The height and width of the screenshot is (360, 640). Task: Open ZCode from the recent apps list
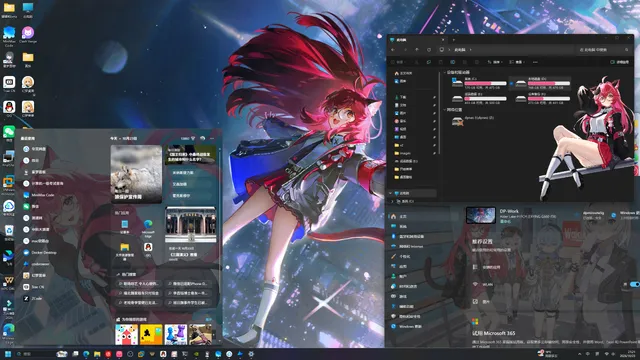tap(33, 299)
